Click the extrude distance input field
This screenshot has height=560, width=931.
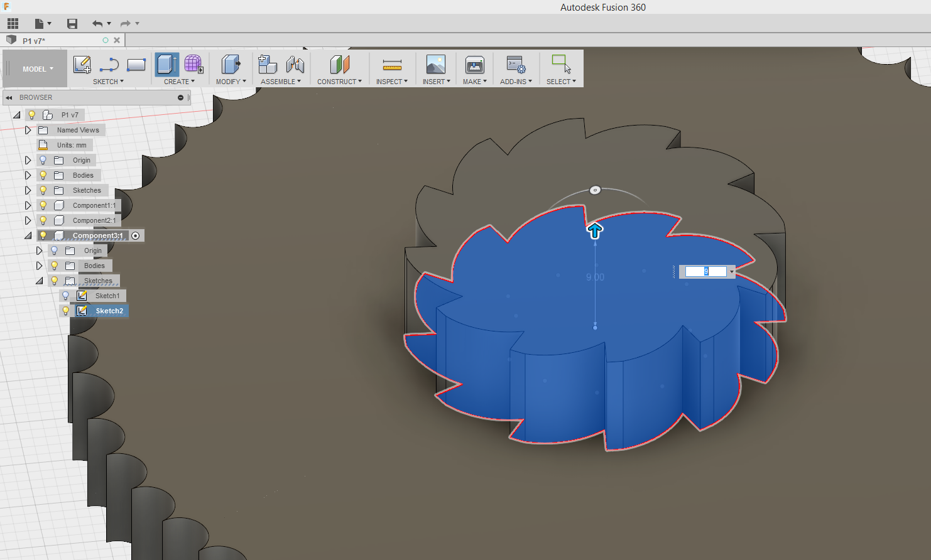tap(705, 272)
